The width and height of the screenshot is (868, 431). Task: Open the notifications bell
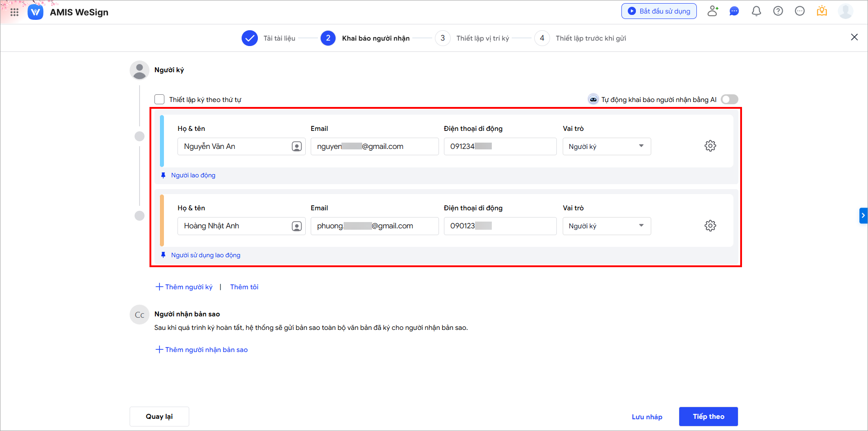[x=756, y=11]
